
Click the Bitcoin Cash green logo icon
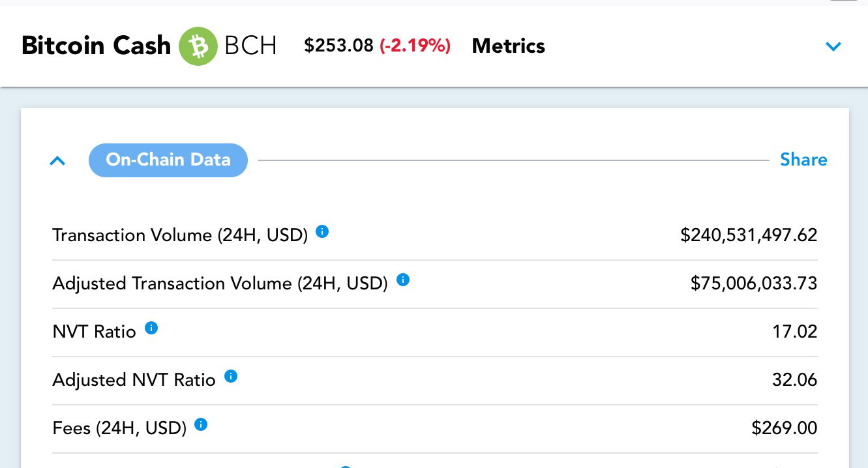198,46
